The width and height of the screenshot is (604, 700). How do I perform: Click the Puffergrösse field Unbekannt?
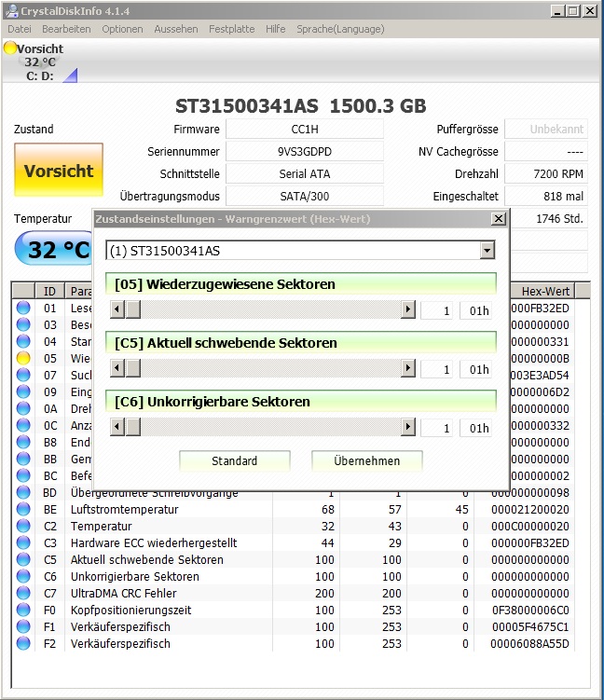546,129
